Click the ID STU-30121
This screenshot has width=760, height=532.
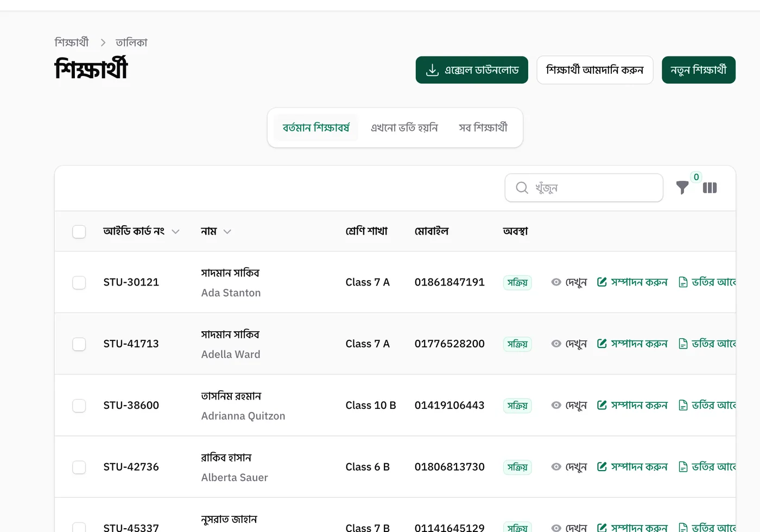pyautogui.click(x=131, y=282)
